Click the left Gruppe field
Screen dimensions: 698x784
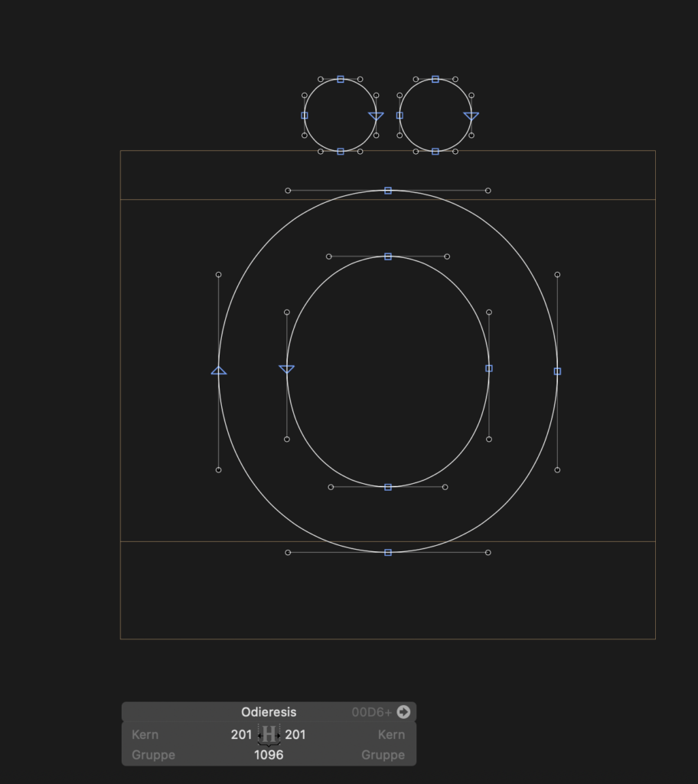(153, 755)
